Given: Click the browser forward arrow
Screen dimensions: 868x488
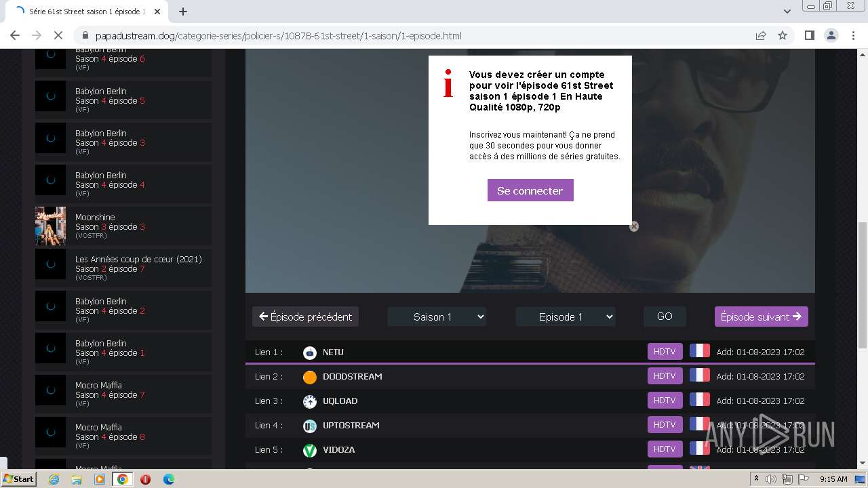Looking at the screenshot, I should (37, 35).
